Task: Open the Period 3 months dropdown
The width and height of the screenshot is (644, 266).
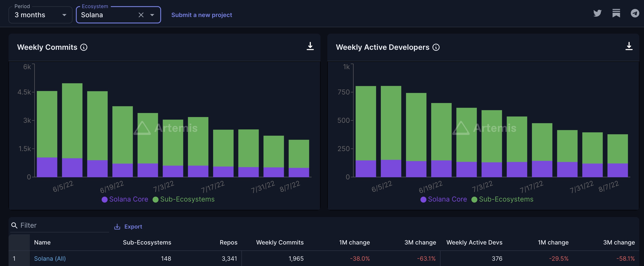Action: pyautogui.click(x=40, y=15)
